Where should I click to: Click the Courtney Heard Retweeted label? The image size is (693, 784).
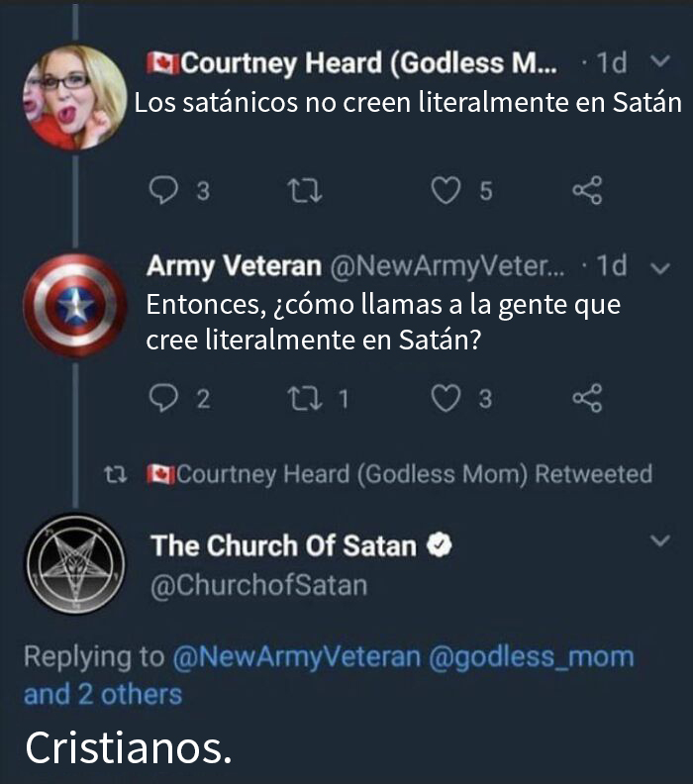pos(400,474)
